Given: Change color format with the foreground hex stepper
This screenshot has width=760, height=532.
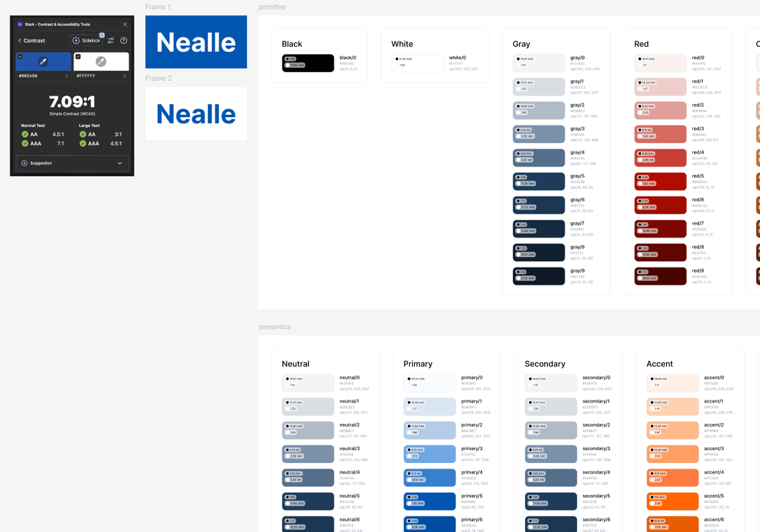Looking at the screenshot, I should pyautogui.click(x=66, y=76).
